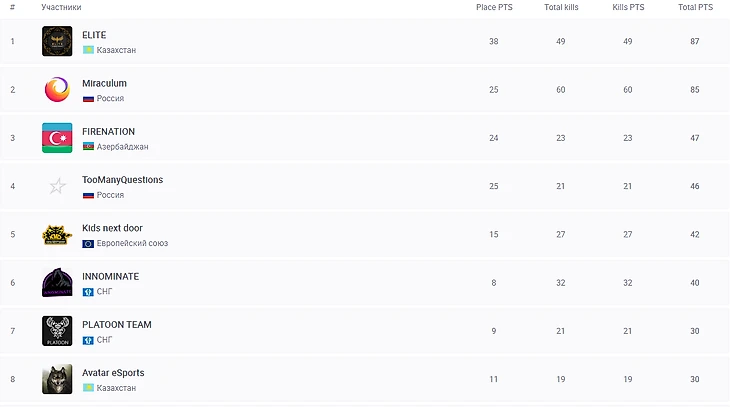Screen dimensions: 730x407
Task: Click the Kazakhstan flag under ELITE
Action: point(88,50)
